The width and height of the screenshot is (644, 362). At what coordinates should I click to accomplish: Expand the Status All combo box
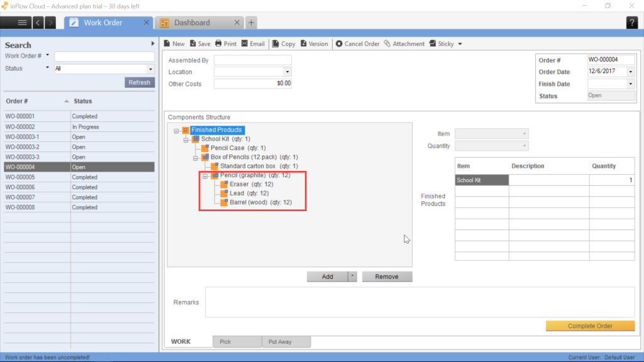coord(150,69)
